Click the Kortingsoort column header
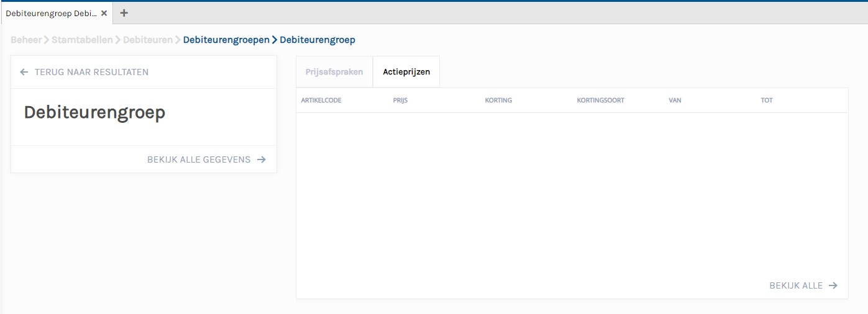 [600, 101]
